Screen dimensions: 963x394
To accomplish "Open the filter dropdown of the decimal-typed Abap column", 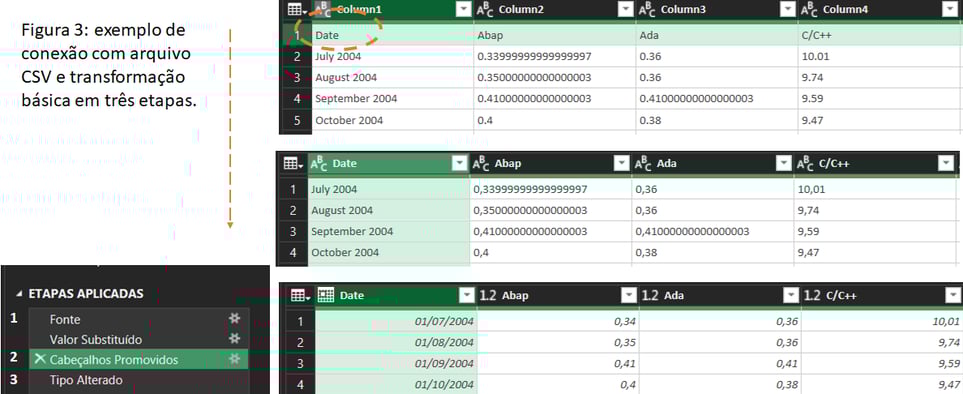I will (x=628, y=296).
